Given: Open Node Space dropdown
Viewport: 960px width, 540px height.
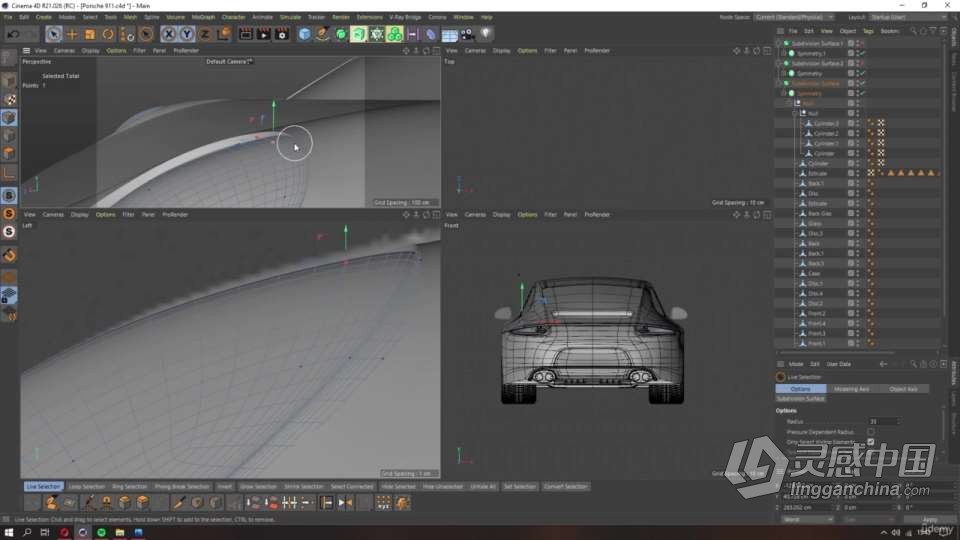Looking at the screenshot, I should (794, 17).
